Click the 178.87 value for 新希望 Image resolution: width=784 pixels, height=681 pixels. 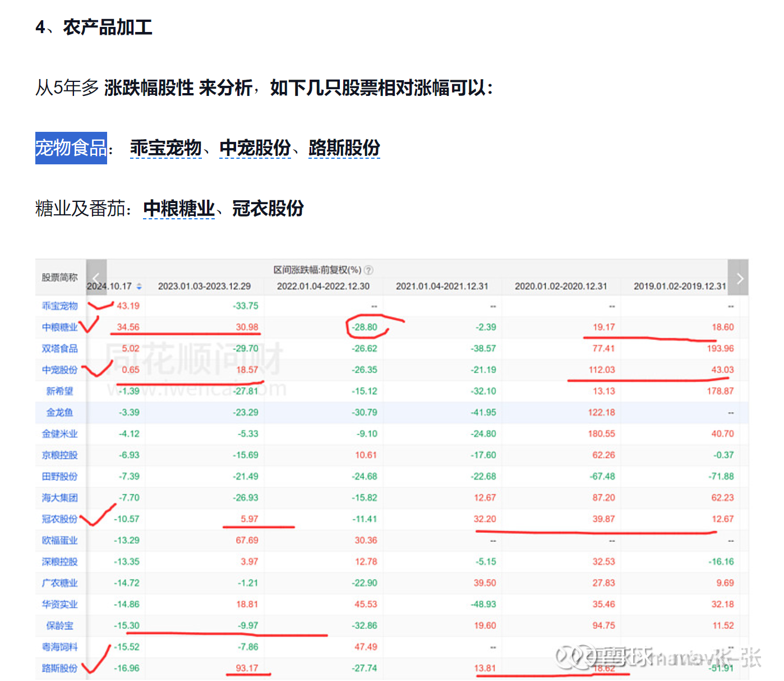[x=720, y=391]
